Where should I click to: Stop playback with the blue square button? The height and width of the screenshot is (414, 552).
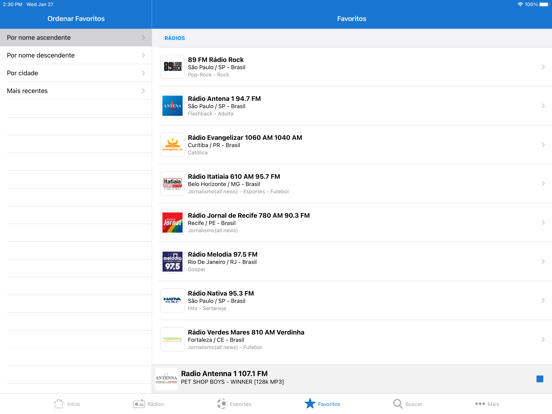[x=540, y=379]
